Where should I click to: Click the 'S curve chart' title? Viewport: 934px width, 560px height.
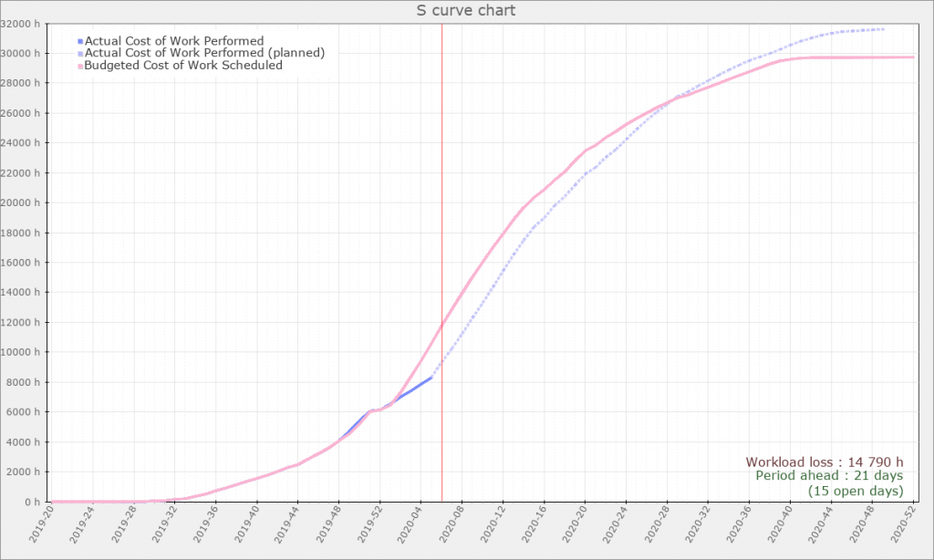point(467,11)
